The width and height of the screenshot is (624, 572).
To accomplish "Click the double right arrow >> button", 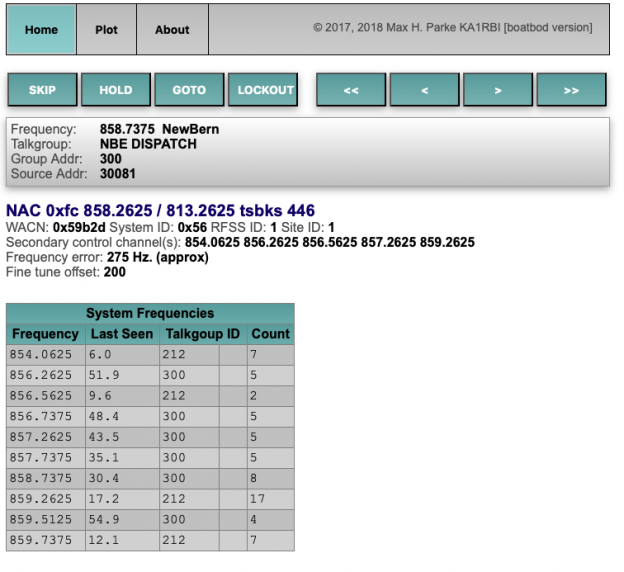I will [571, 90].
